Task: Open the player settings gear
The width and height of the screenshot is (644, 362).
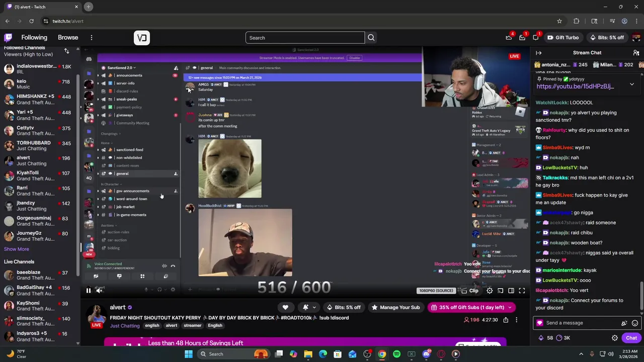Action: tap(490, 291)
